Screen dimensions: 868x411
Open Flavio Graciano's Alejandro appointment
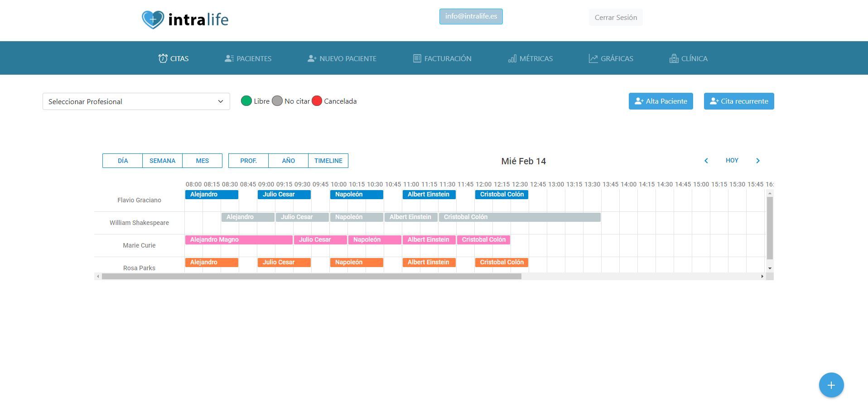point(212,195)
